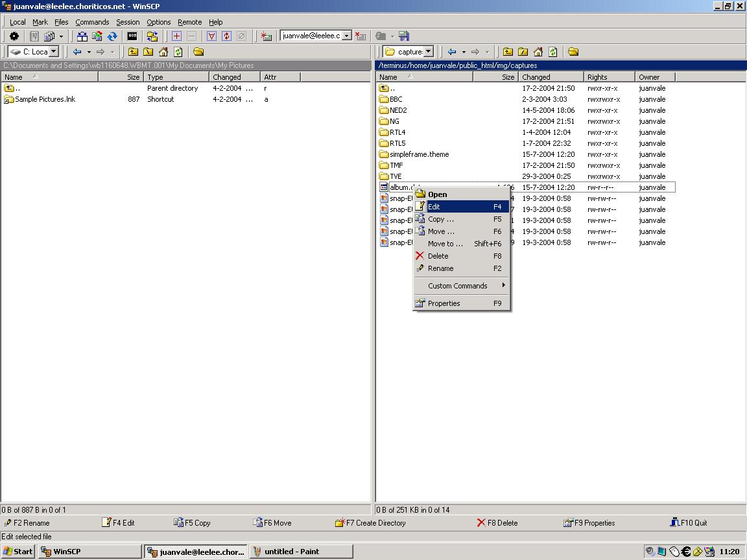Viewport: 747px width, 560px height.
Task: Choose Rename from the context menu
Action: (461, 268)
